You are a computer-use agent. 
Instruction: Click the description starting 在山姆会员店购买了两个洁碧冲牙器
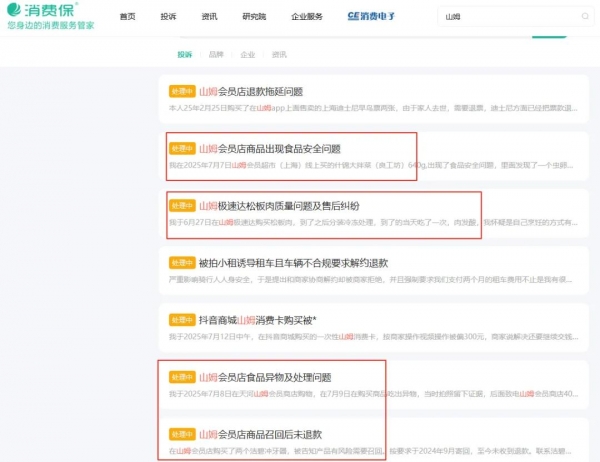[370, 451]
